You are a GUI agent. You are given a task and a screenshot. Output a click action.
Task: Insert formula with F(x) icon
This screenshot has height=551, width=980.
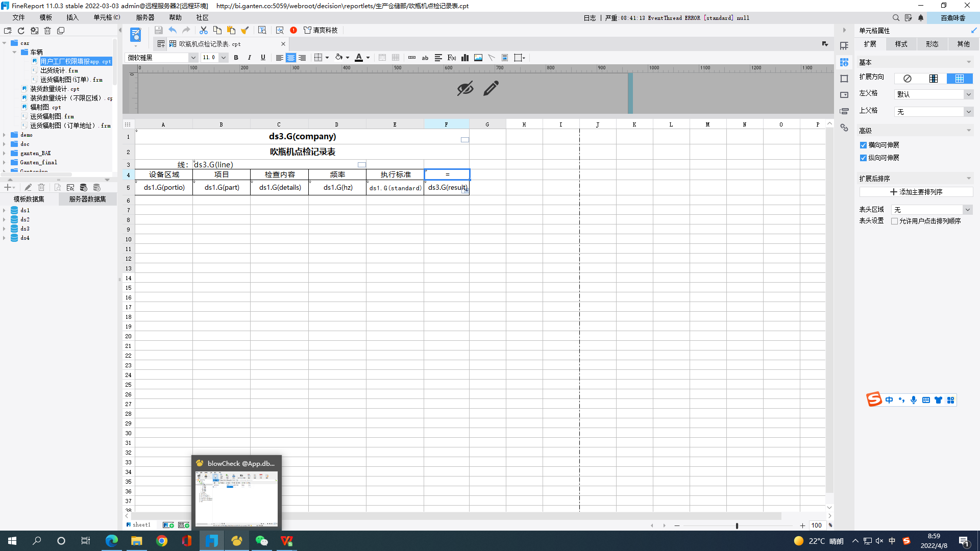click(x=452, y=58)
